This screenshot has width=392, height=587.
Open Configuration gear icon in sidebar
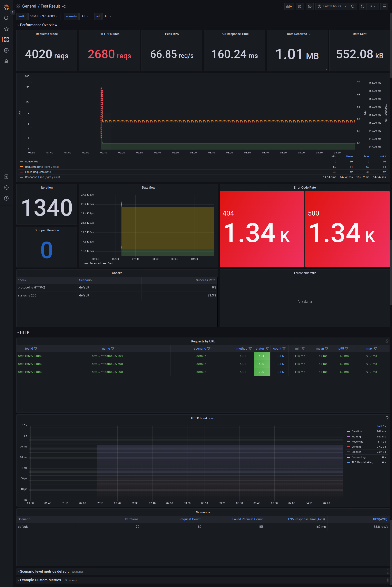pos(7,188)
